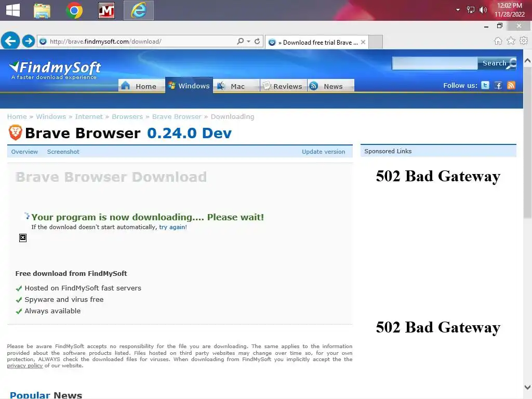532x399 pixels.
Task: Open the clock showing 12:02 PM
Action: pyautogui.click(x=509, y=10)
